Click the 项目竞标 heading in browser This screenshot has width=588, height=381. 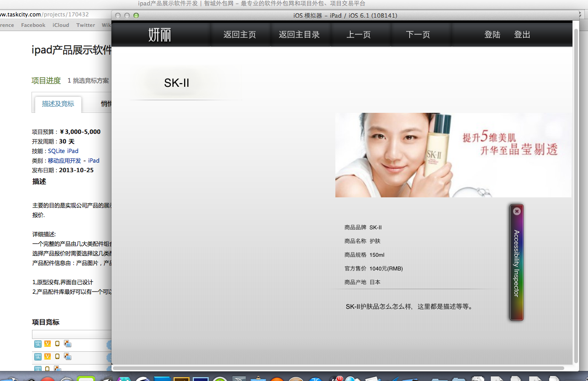pos(46,322)
